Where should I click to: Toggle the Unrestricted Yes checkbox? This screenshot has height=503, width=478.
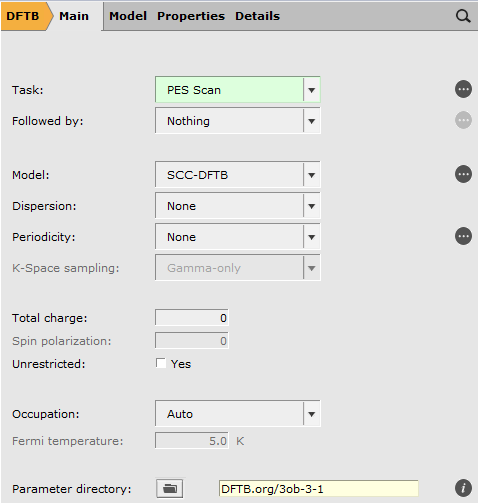coord(161,363)
